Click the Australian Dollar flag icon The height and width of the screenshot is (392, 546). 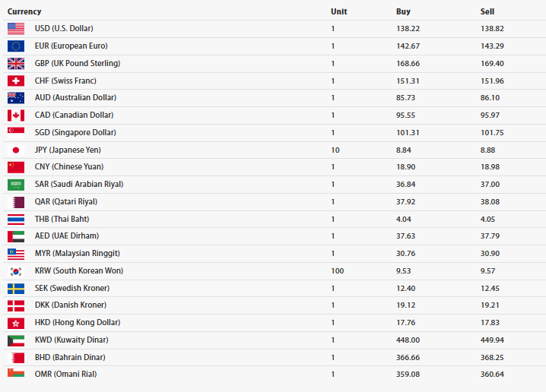(x=16, y=98)
